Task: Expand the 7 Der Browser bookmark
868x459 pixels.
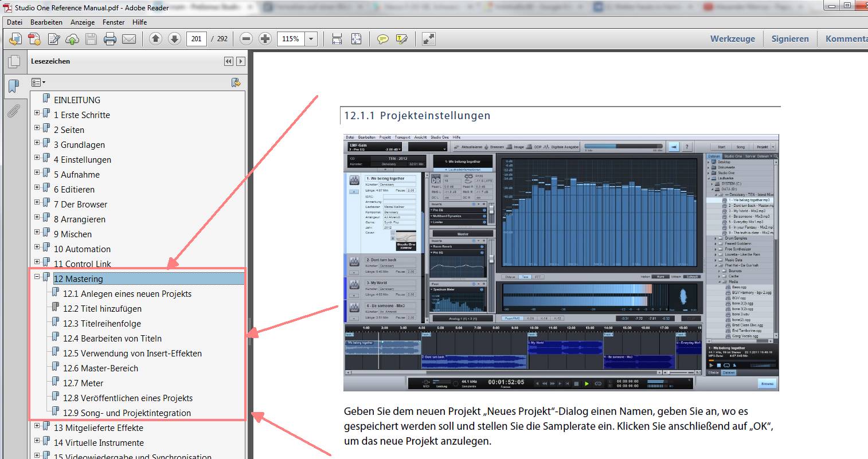Action: [x=37, y=202]
